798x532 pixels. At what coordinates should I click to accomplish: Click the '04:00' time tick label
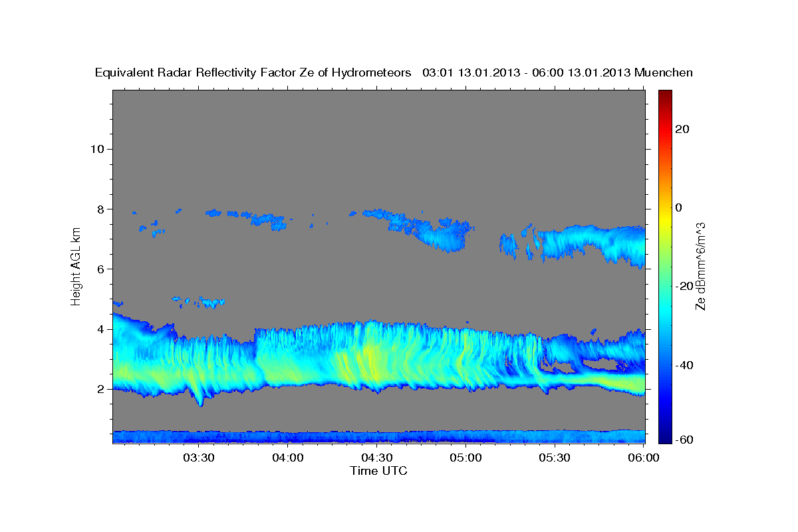[x=288, y=458]
